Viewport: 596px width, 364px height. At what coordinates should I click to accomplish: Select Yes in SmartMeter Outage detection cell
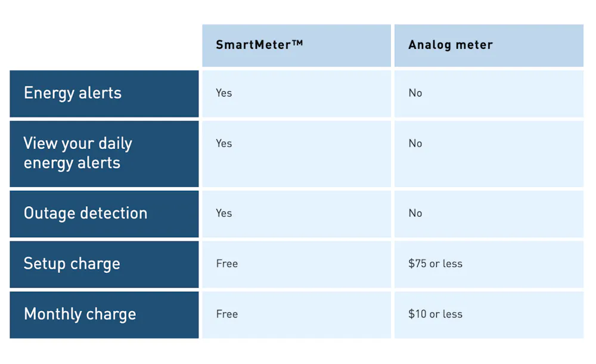(x=224, y=213)
